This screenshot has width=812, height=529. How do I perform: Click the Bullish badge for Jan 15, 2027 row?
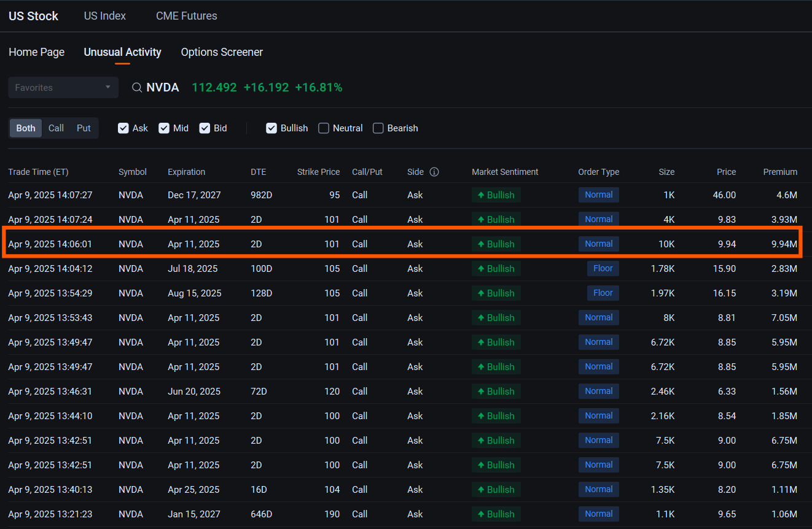pos(496,514)
